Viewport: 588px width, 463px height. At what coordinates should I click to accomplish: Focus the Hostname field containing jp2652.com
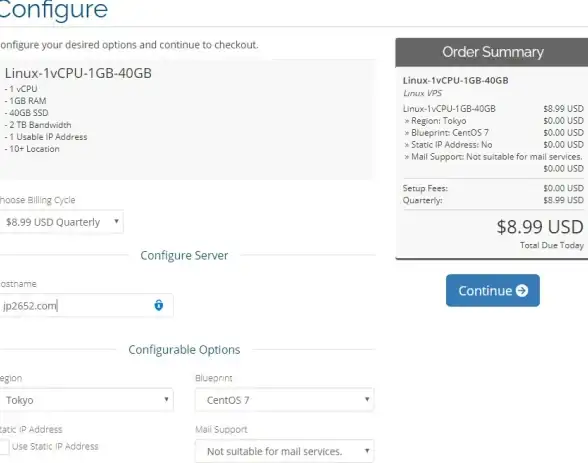coord(86,306)
